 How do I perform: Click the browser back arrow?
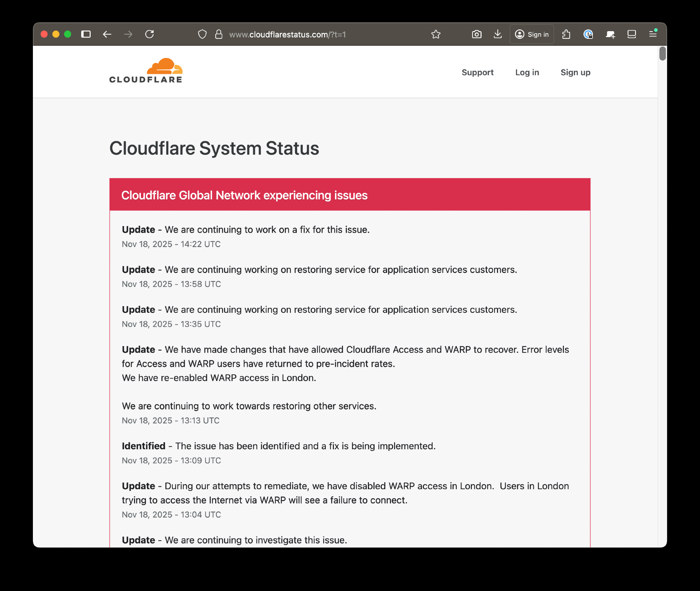pos(107,34)
